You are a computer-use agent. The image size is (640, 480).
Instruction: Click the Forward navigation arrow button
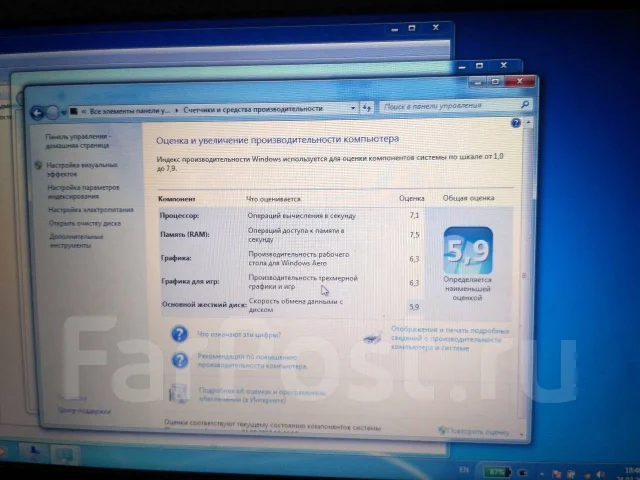[52, 113]
